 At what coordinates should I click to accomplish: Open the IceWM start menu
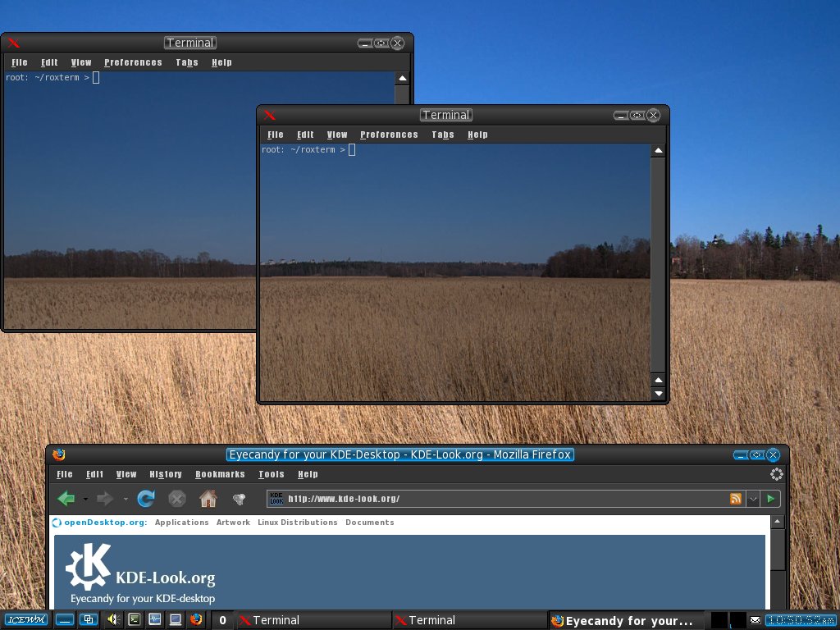(27, 620)
